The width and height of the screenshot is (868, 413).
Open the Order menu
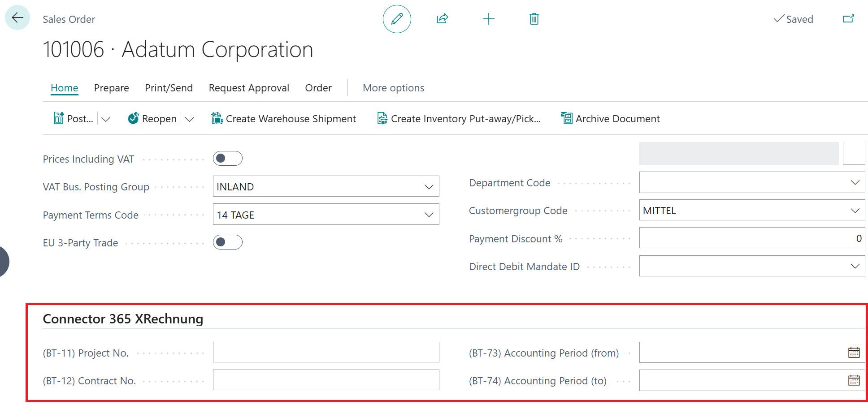(318, 88)
